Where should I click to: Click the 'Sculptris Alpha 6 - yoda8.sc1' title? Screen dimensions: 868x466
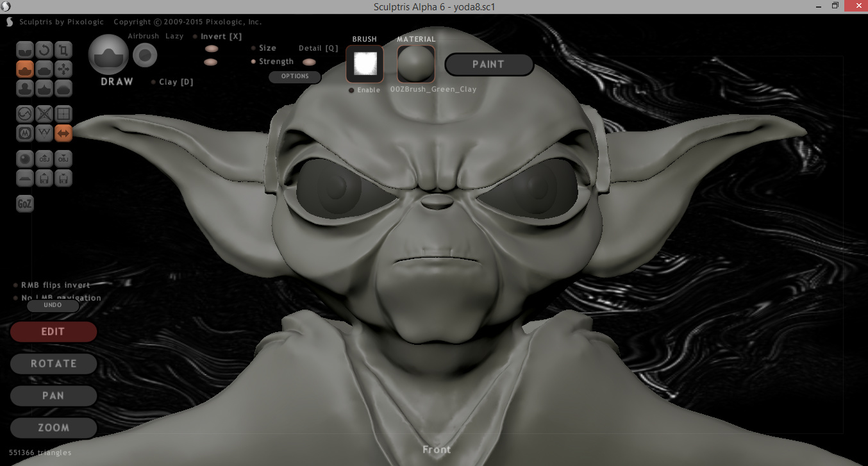click(x=434, y=7)
